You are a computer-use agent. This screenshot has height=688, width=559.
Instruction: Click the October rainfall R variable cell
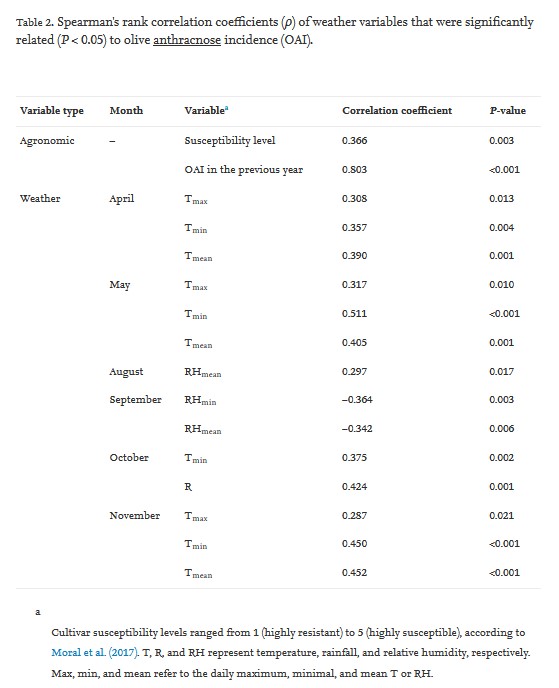[x=188, y=487]
